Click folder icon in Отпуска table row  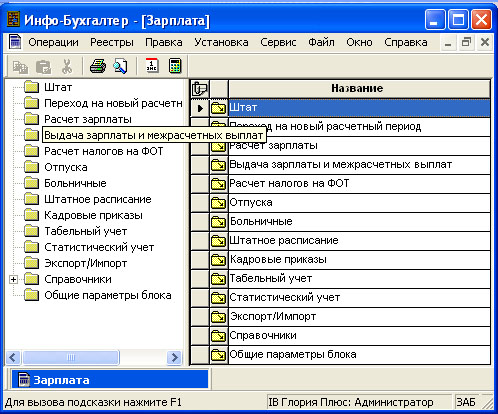tap(219, 203)
